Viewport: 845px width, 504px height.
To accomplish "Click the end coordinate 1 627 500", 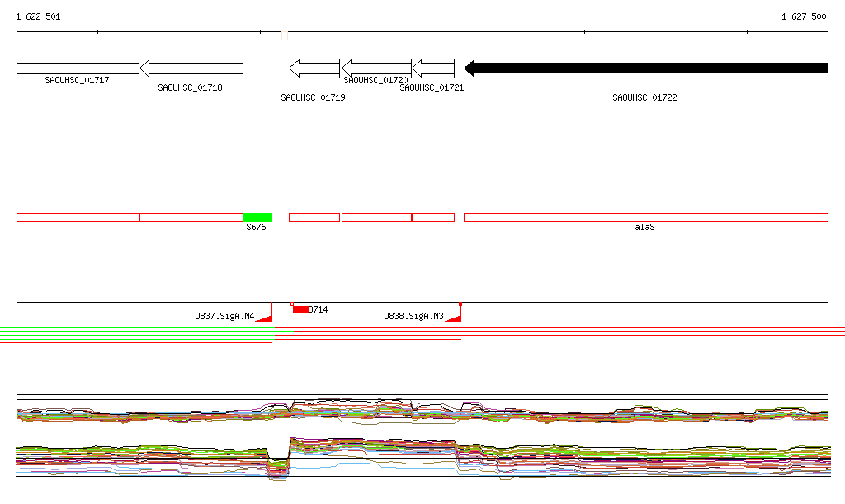I will (x=804, y=16).
